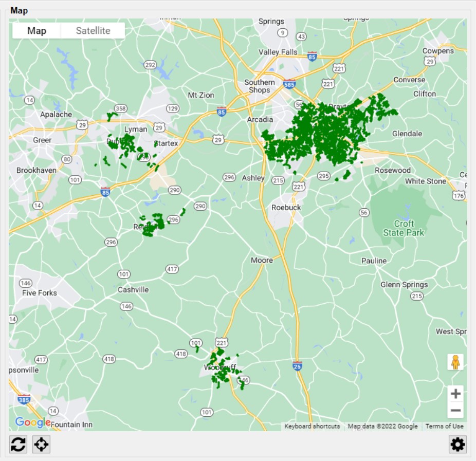Click the Fountain Inn label
476x461 pixels.
coord(71,425)
